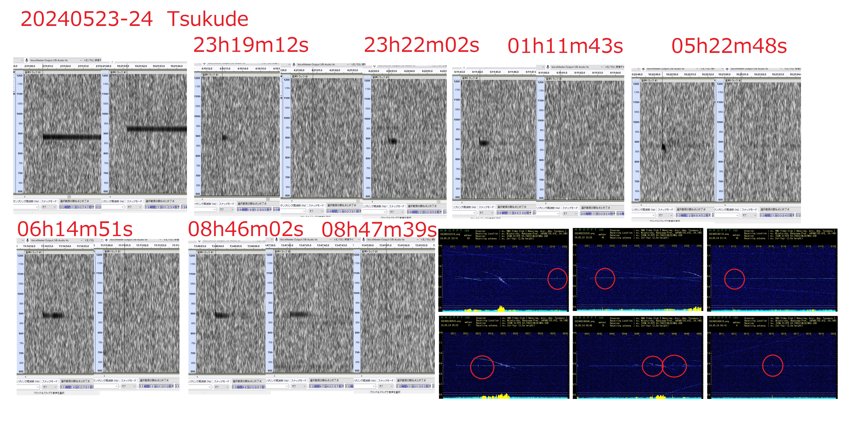Select HROFFT image with 0841–0850 time axis
868x429 pixels.
(638, 357)
